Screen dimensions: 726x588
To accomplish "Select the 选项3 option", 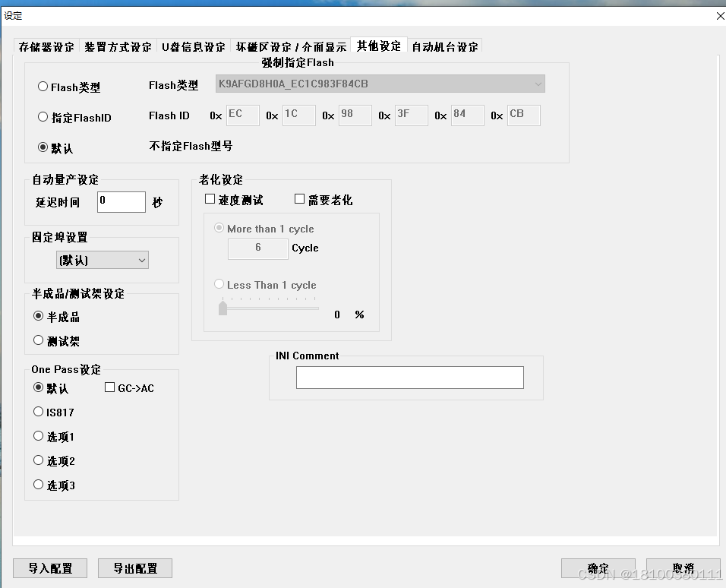I will tap(38, 485).
